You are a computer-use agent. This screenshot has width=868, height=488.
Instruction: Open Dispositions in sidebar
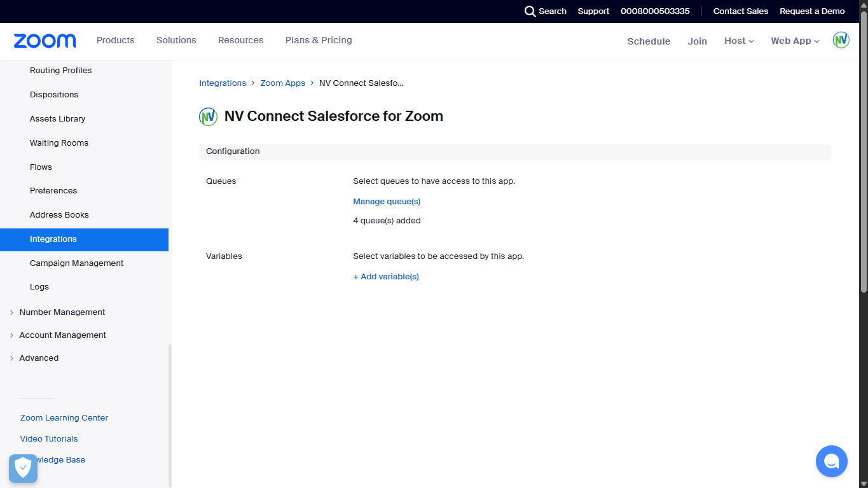54,95
